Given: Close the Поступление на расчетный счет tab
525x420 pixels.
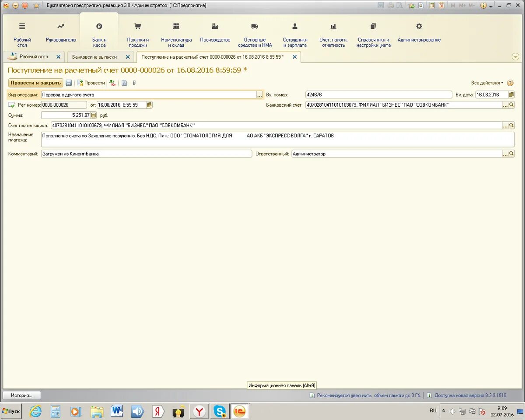Looking at the screenshot, I should (x=295, y=57).
